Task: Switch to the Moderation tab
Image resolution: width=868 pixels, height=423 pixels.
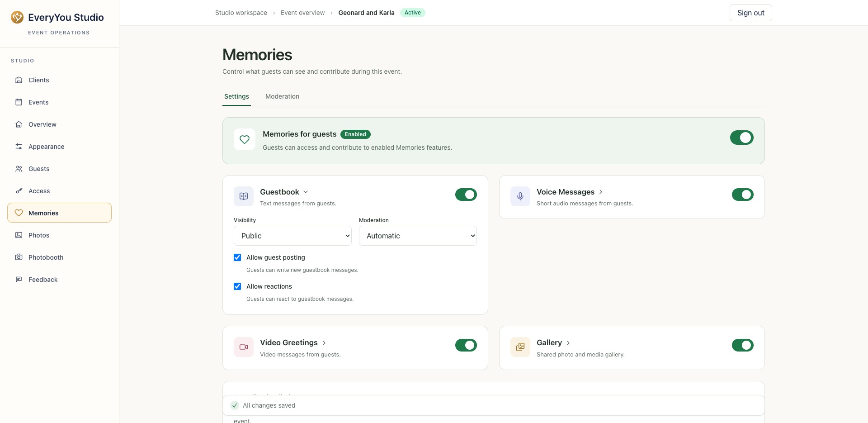Action: [x=282, y=96]
